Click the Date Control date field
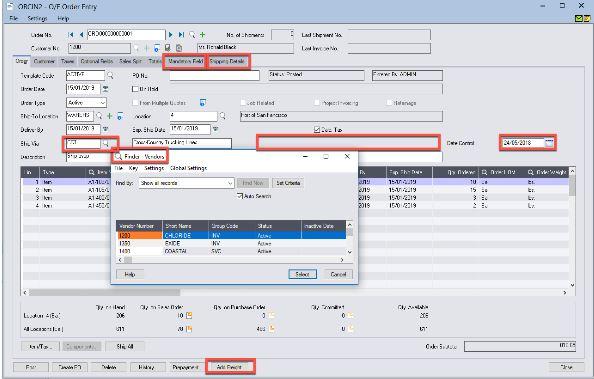The height and width of the screenshot is (379, 594). (x=523, y=143)
